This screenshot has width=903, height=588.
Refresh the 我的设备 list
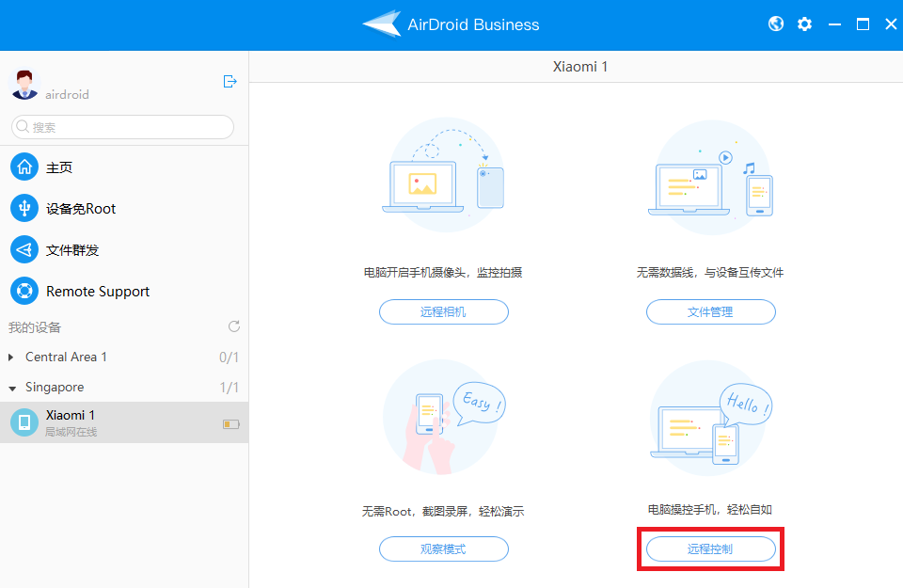234,326
